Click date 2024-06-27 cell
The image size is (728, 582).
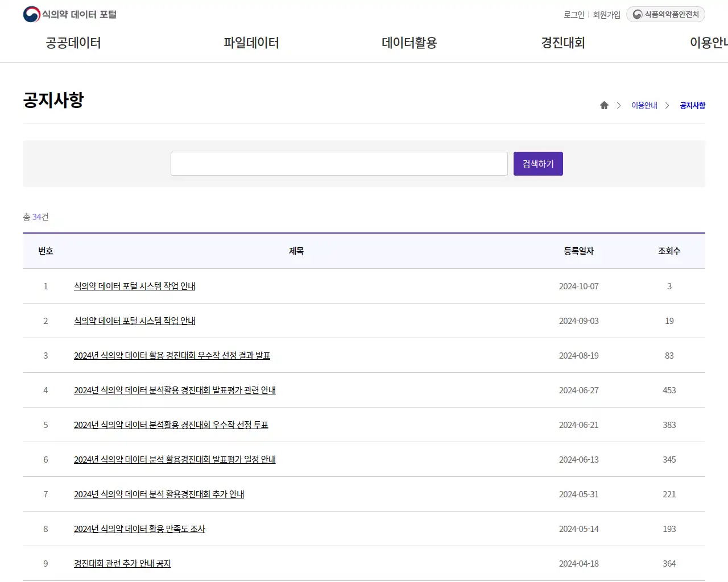click(579, 390)
